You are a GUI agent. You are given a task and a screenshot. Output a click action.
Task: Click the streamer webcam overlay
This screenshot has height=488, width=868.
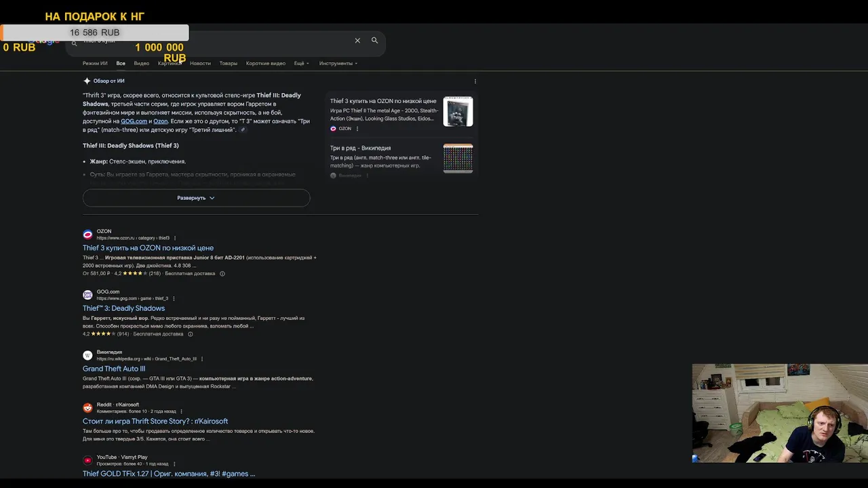coord(780,413)
